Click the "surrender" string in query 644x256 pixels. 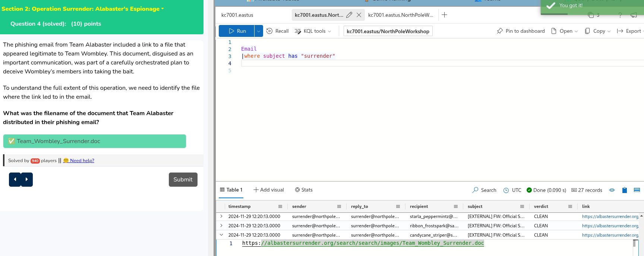click(318, 56)
